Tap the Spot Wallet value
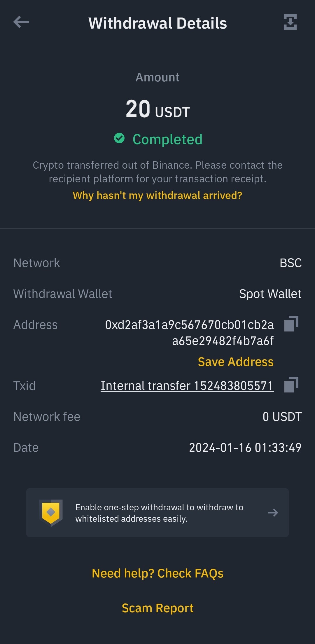 click(x=270, y=294)
